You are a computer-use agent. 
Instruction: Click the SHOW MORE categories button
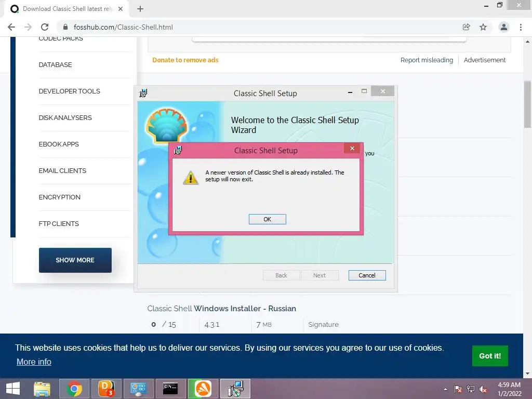[75, 260]
